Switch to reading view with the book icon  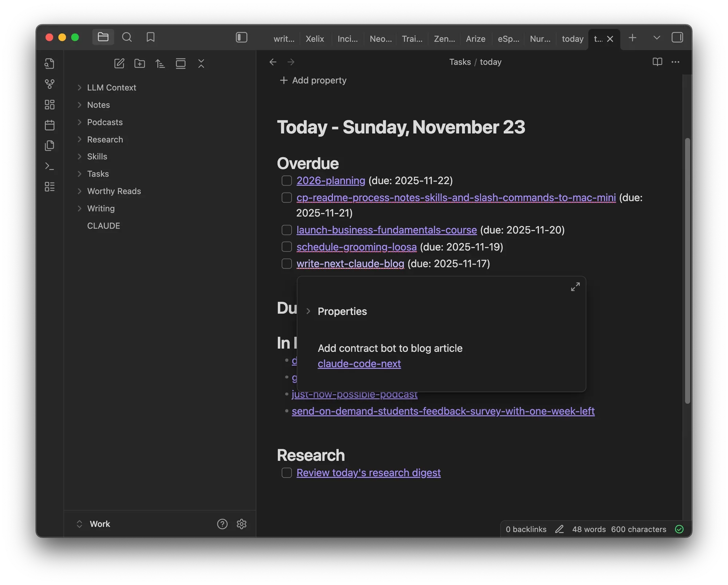click(x=658, y=62)
